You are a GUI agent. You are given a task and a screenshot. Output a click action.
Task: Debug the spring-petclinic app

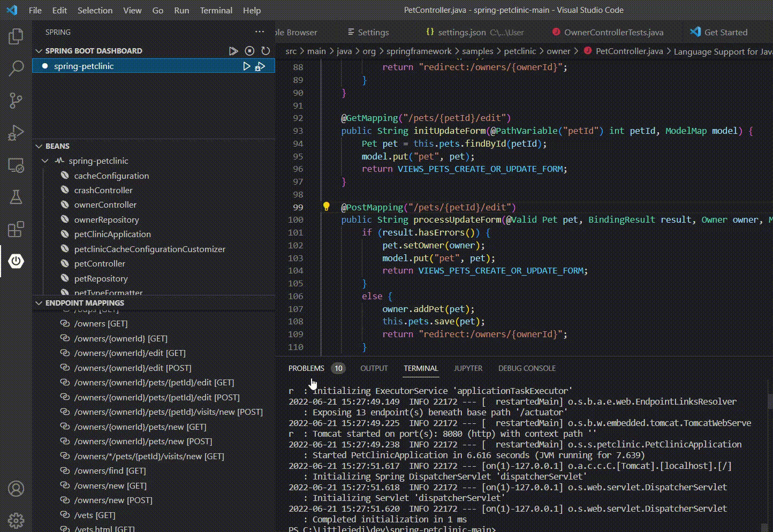click(x=260, y=66)
